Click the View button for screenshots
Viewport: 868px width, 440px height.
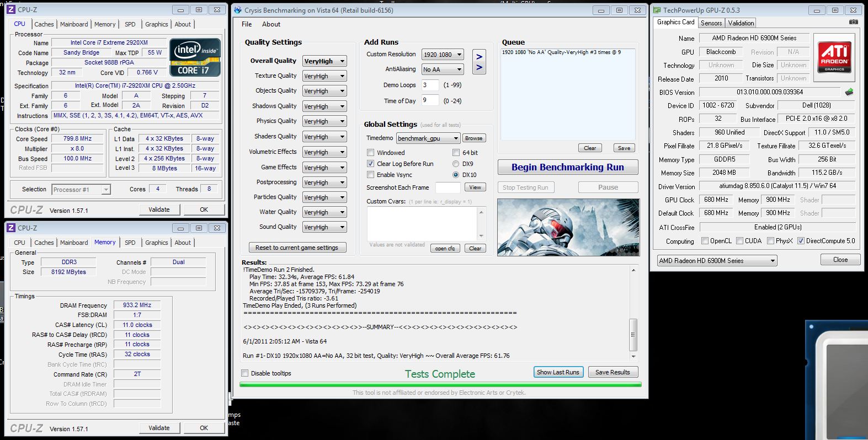[475, 187]
